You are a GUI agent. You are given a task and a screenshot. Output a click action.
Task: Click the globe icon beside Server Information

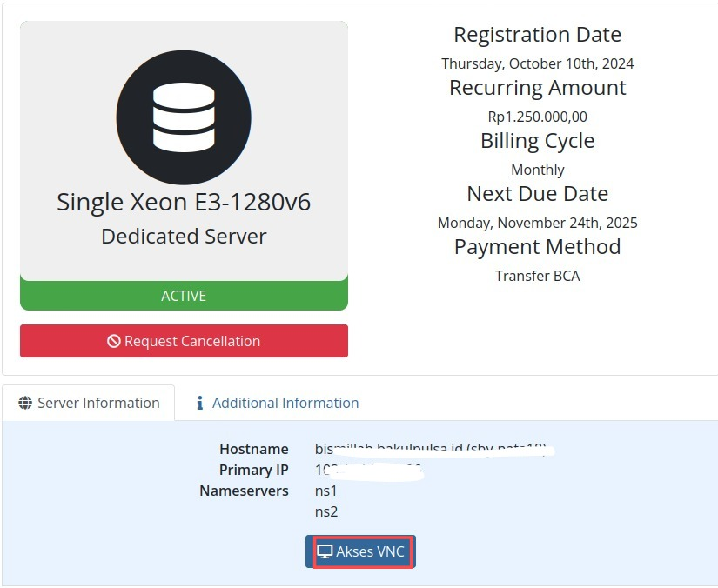coord(25,403)
